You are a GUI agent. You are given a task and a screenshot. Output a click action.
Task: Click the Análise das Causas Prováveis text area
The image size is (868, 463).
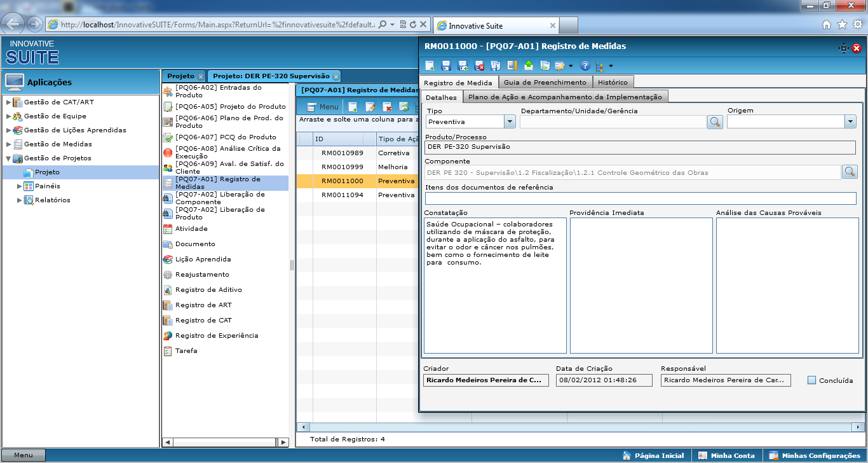(x=787, y=286)
